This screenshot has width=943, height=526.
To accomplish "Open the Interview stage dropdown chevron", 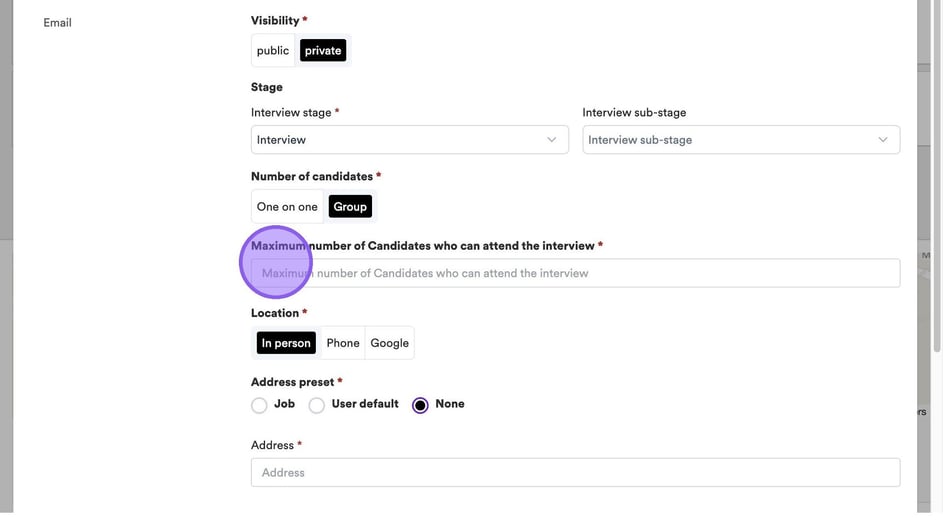I will pyautogui.click(x=551, y=140).
